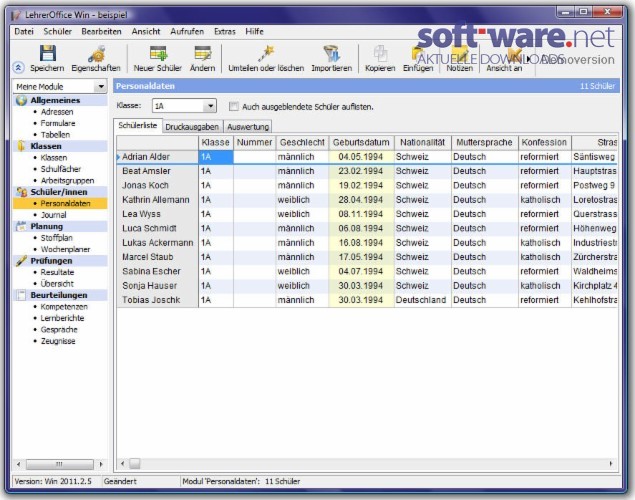Select the Tobias Joschk row
The image size is (635, 500).
[x=367, y=300]
